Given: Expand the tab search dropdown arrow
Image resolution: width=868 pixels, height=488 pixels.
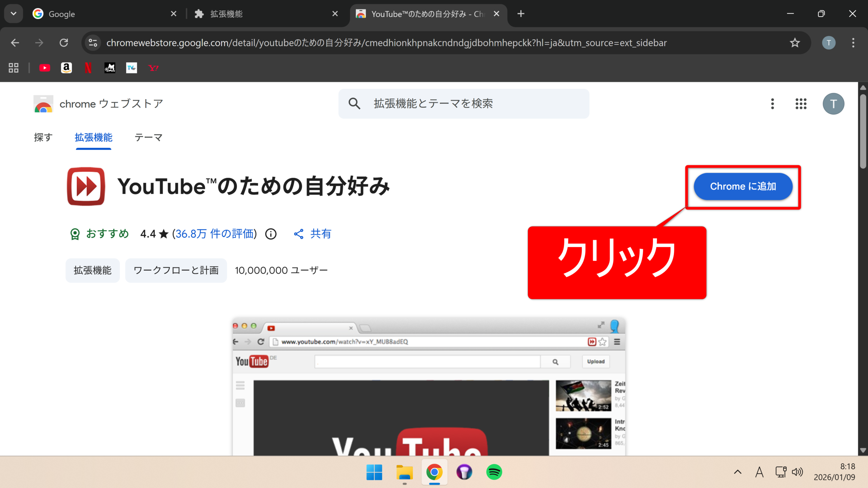Looking at the screenshot, I should coord(14,14).
